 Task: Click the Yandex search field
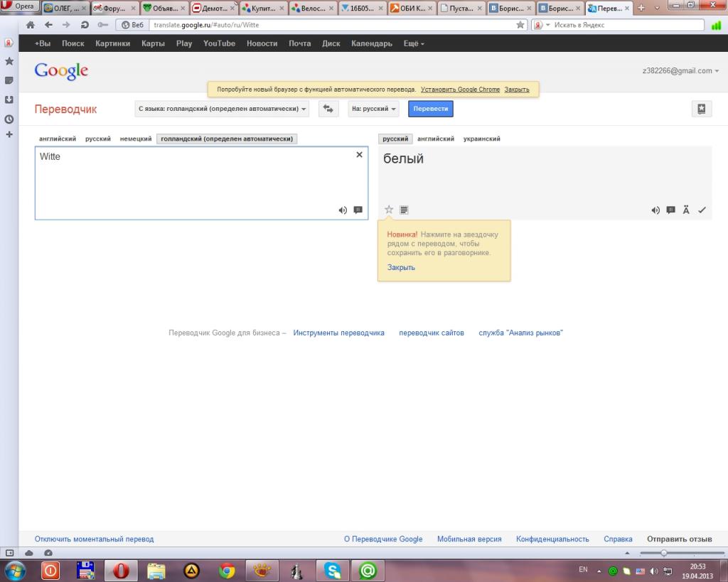[628, 25]
